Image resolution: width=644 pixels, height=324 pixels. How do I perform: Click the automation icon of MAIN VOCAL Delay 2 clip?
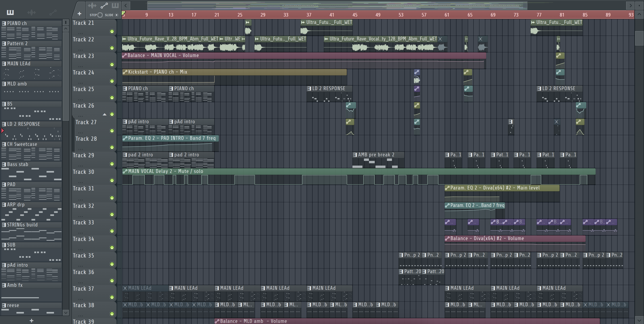pyautogui.click(x=125, y=171)
